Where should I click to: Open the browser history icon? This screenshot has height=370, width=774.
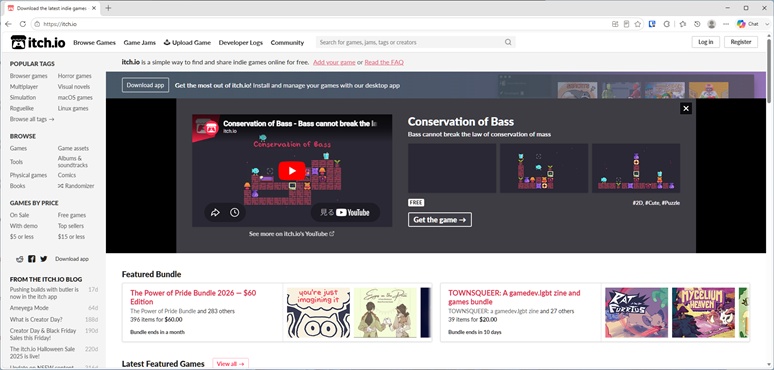[697, 24]
